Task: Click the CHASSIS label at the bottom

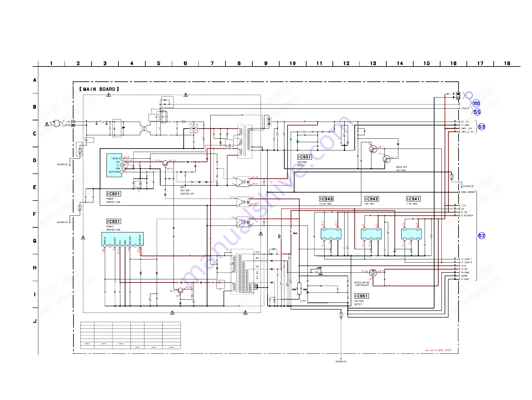Action: click(x=341, y=361)
